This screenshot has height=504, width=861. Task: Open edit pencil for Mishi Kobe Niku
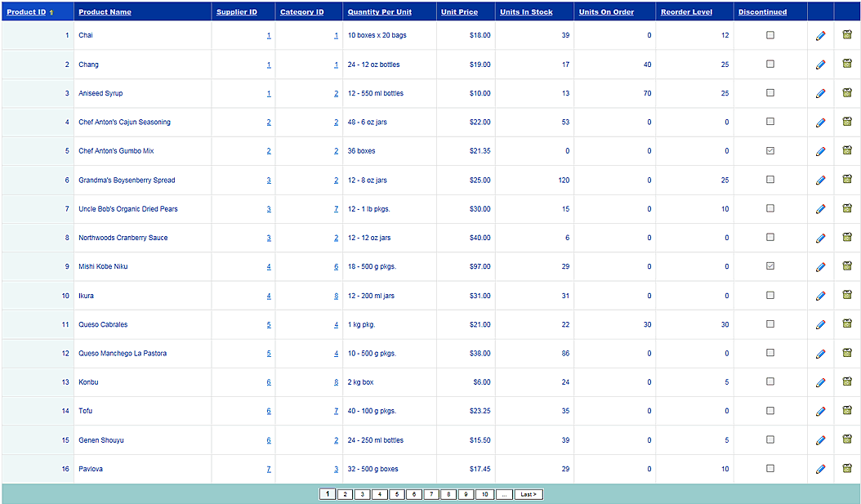click(x=820, y=267)
